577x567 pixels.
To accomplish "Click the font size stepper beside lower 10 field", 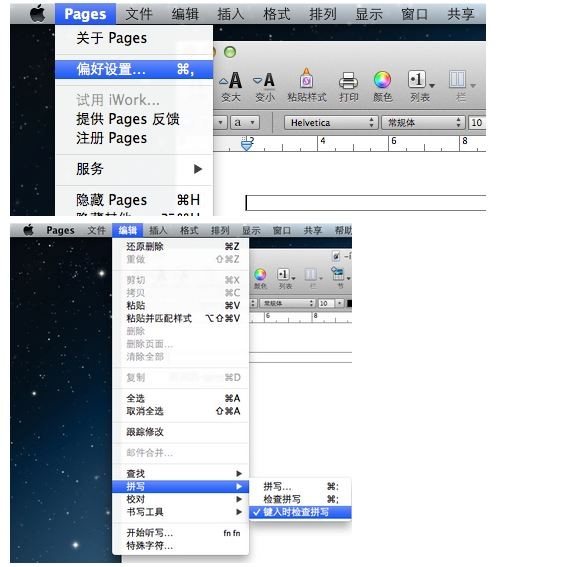I will pos(339,303).
